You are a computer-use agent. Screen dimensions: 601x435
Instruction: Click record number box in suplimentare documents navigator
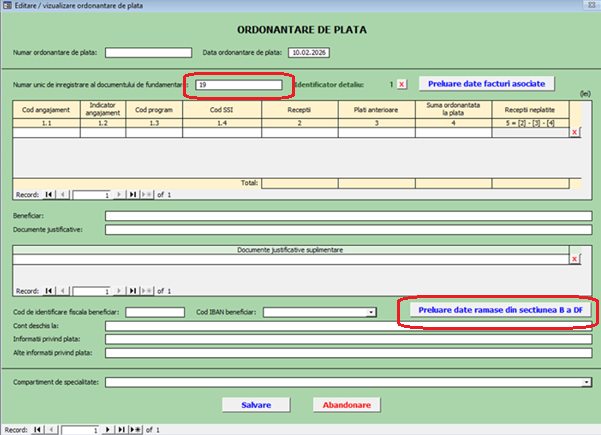point(92,291)
